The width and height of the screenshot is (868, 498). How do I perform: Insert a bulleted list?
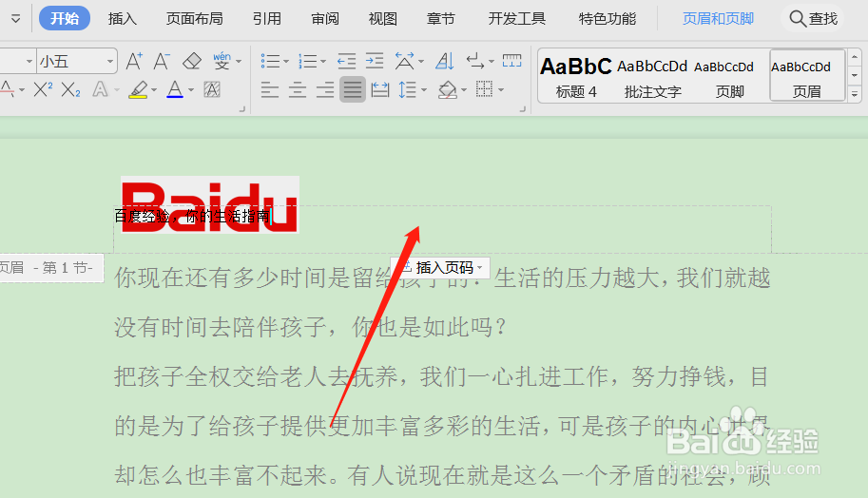tap(270, 61)
